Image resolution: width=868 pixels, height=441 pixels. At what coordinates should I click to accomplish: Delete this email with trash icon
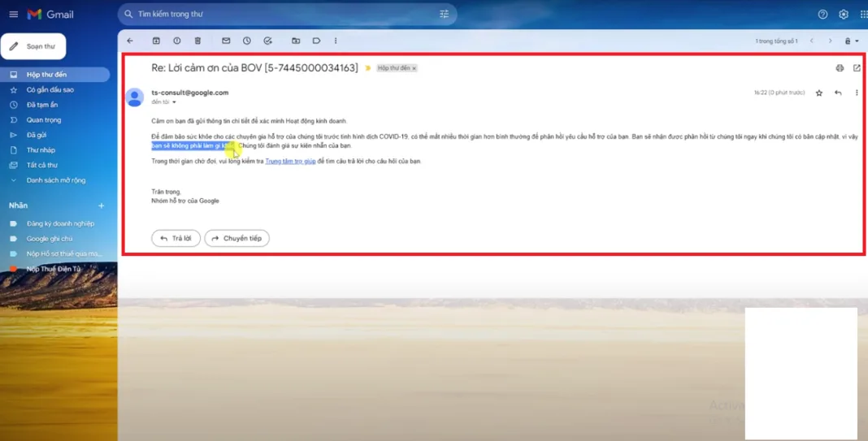(197, 41)
